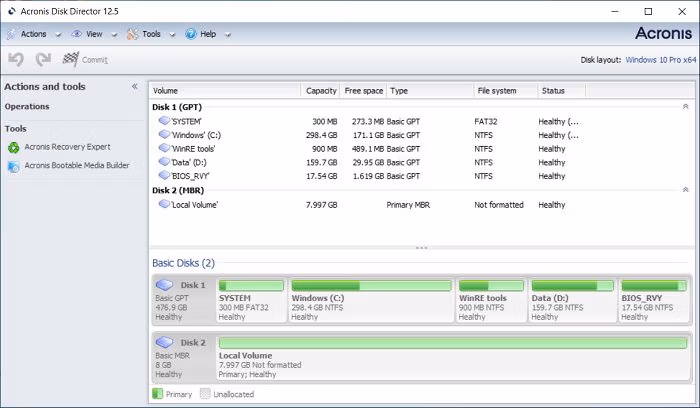Click the Redo arrow icon
The image size is (700, 408).
click(x=43, y=59)
